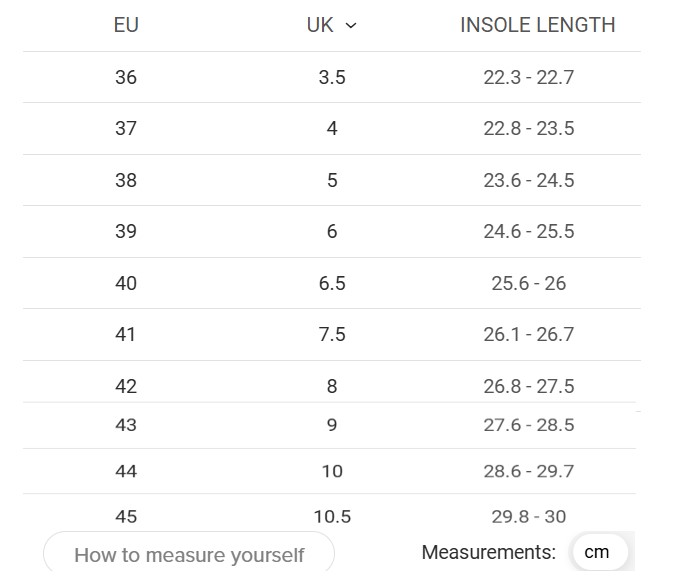
Task: Select EU size 43 row
Action: click(x=332, y=425)
